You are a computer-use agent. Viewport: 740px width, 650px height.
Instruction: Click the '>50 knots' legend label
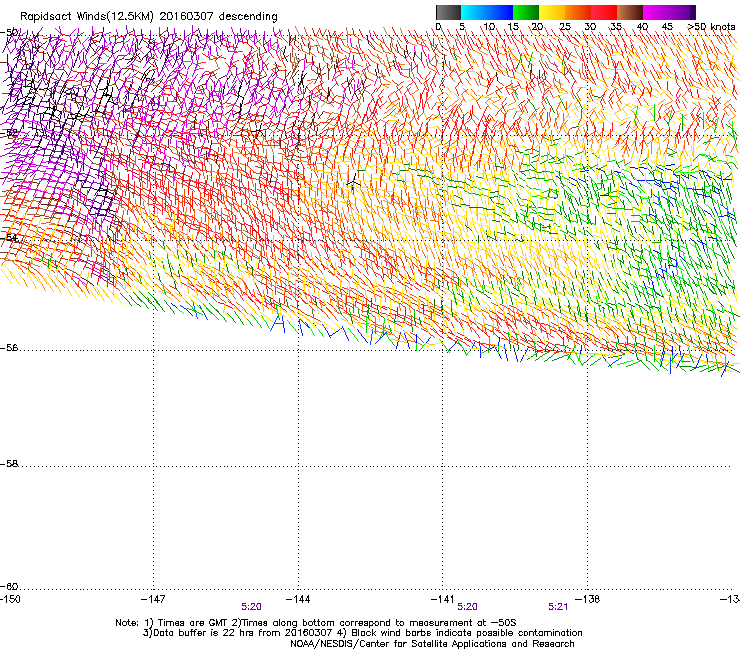tap(711, 27)
